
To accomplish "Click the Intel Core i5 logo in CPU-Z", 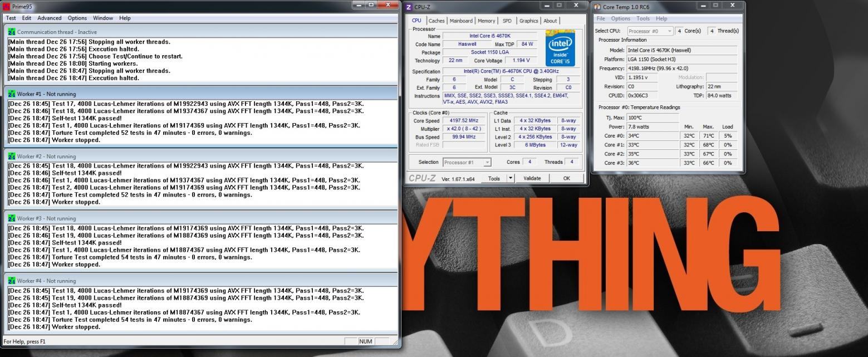I will point(560,50).
